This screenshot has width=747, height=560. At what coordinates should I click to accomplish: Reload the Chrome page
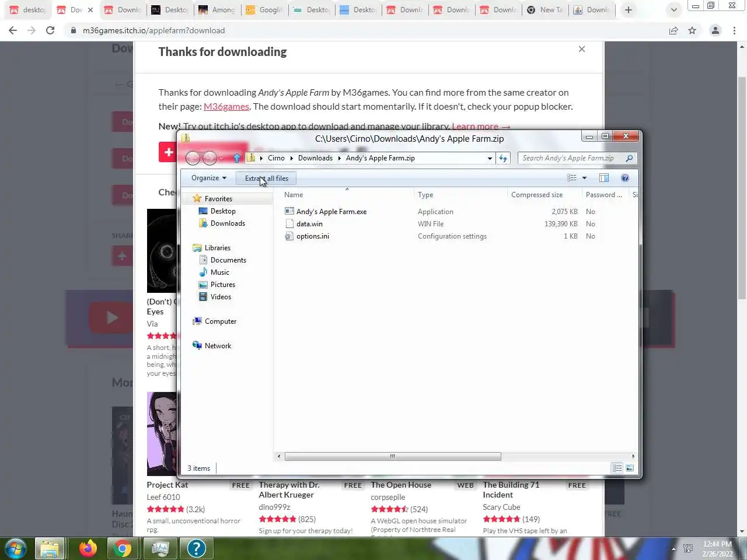[x=50, y=30]
